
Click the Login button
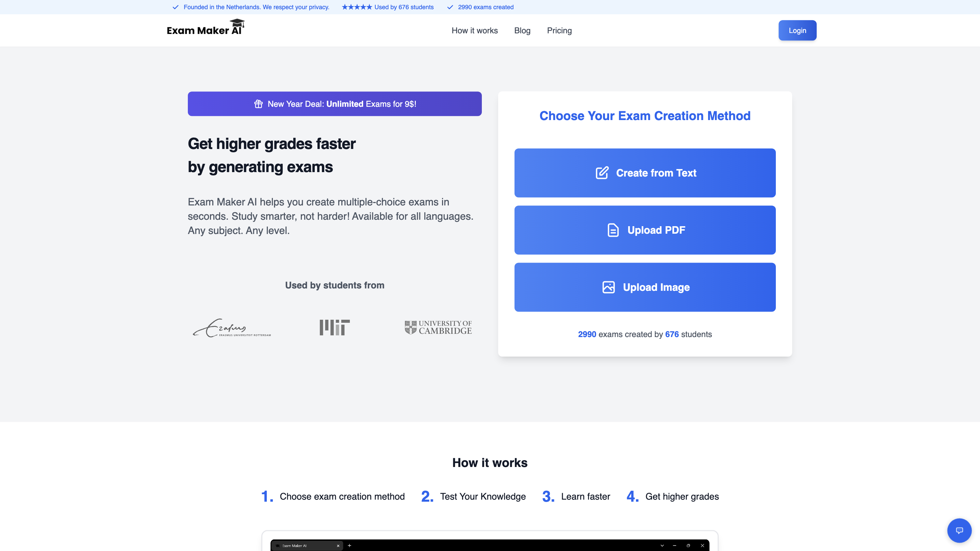tap(797, 30)
